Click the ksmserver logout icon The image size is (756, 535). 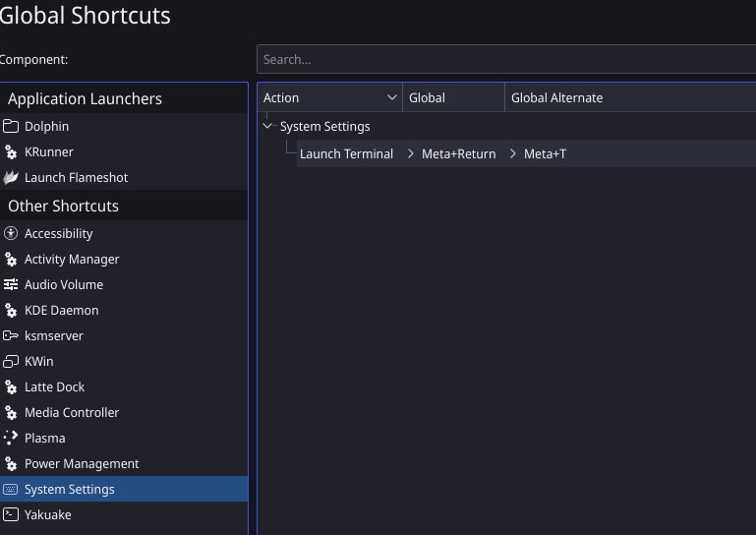(x=11, y=335)
